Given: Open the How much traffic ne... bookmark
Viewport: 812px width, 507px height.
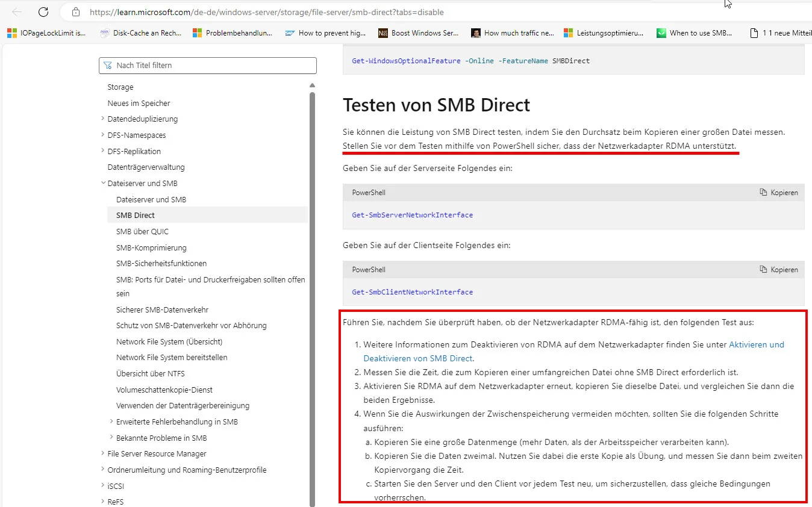Looking at the screenshot, I should tap(513, 33).
